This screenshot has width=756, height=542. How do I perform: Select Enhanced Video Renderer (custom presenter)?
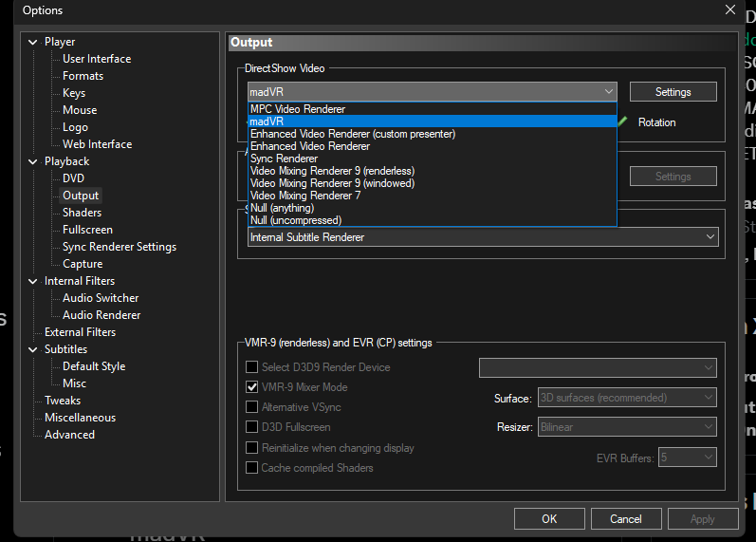click(432, 134)
